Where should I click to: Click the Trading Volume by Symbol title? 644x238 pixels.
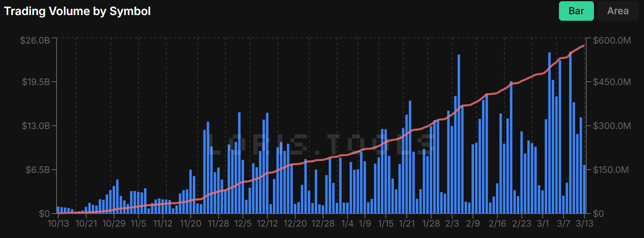[x=78, y=11]
